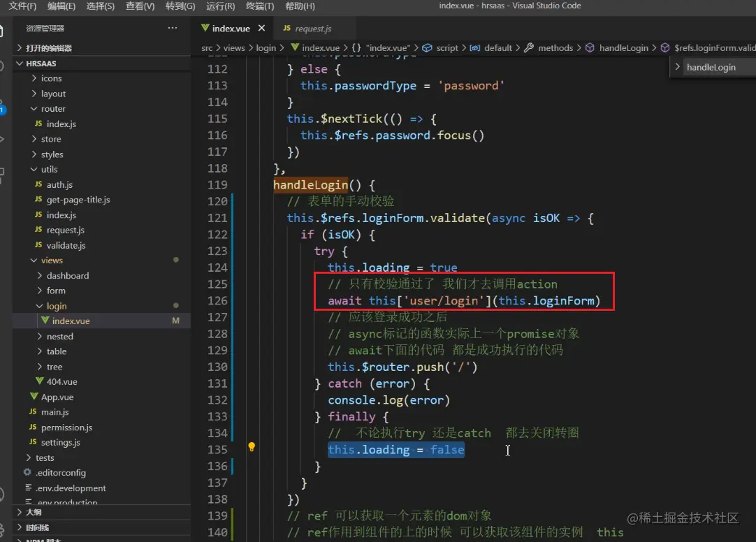Image resolution: width=756 pixels, height=542 pixels.
Task: Click 'src' in the breadcrumb path
Action: (x=207, y=47)
